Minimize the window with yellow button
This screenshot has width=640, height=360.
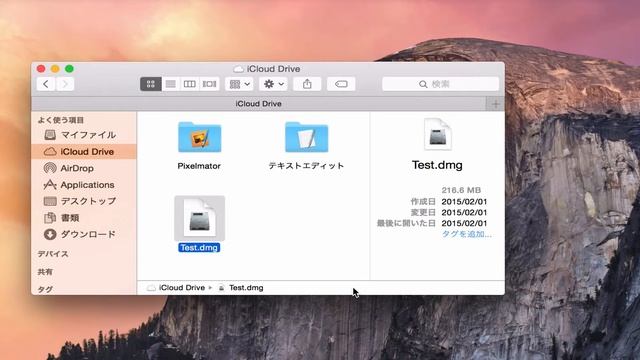click(x=55, y=69)
